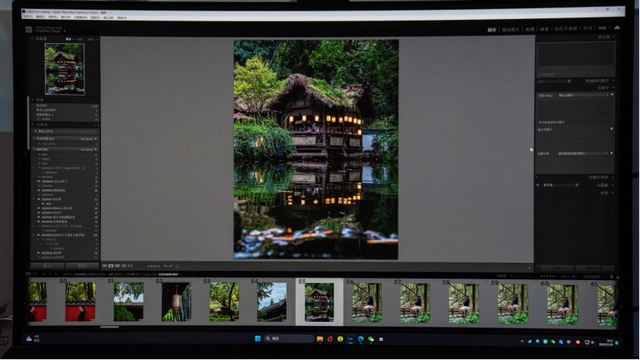
Task: Set star rating in the toolbar
Action: click(x=154, y=266)
